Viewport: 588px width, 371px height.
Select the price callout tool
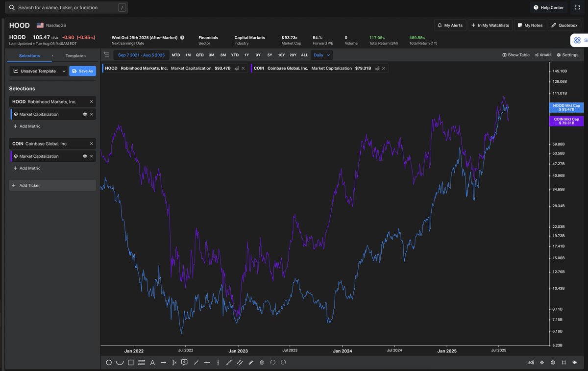click(184, 363)
